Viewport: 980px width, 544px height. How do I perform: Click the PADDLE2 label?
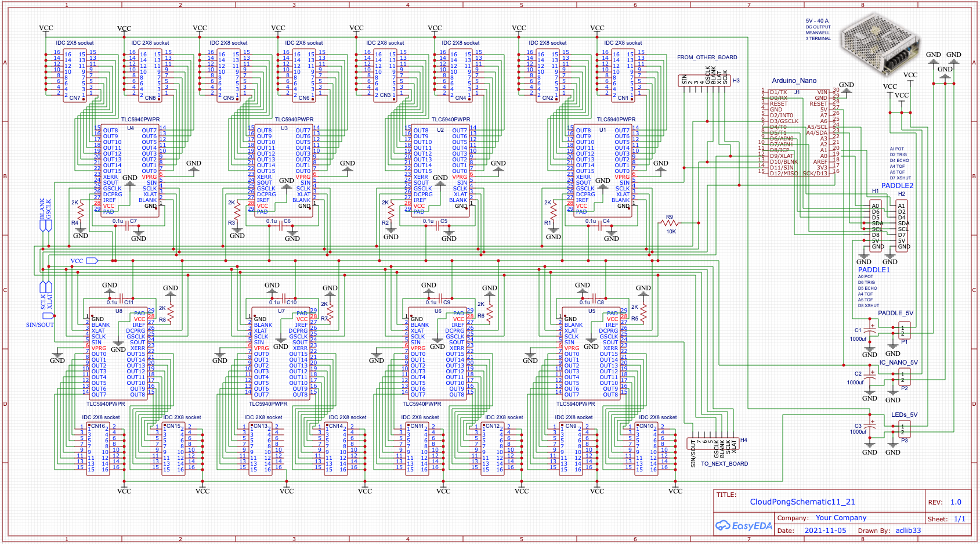pyautogui.click(x=897, y=186)
